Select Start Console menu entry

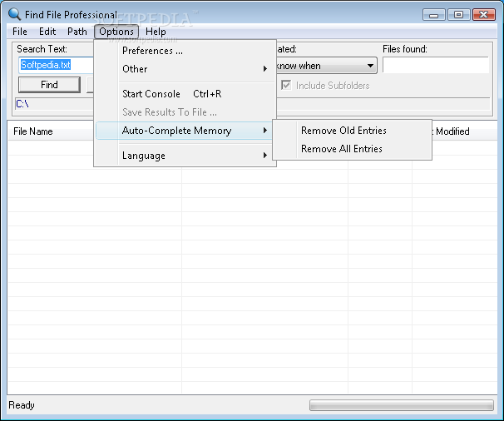[185, 94]
